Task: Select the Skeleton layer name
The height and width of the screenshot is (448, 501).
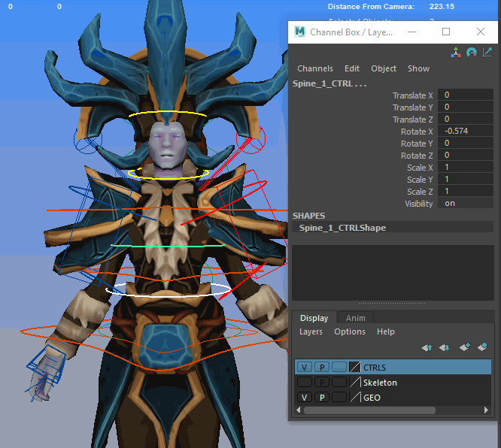Action: (x=380, y=383)
